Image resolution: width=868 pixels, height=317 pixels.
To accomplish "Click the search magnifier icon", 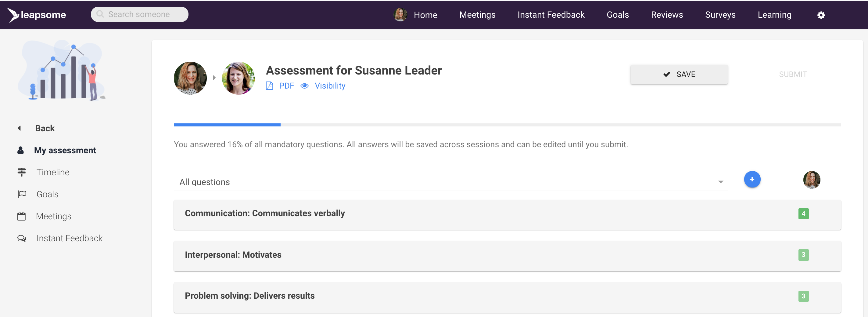I will click(100, 14).
